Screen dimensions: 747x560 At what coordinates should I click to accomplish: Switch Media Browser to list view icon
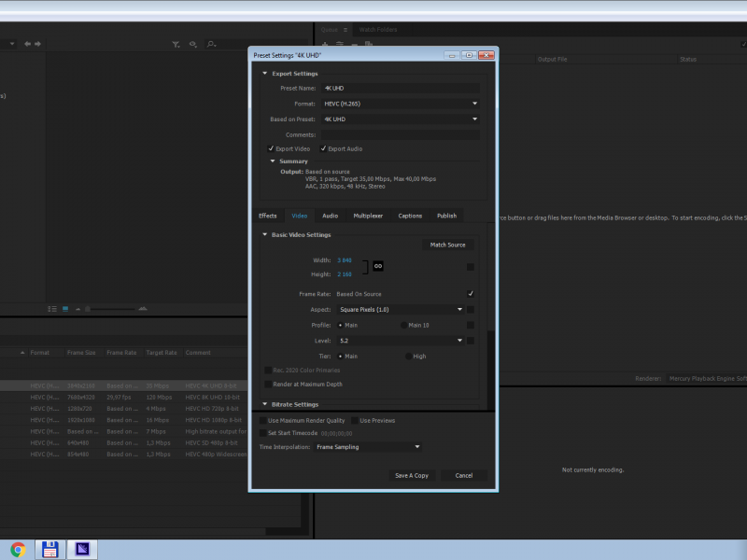pos(52,309)
